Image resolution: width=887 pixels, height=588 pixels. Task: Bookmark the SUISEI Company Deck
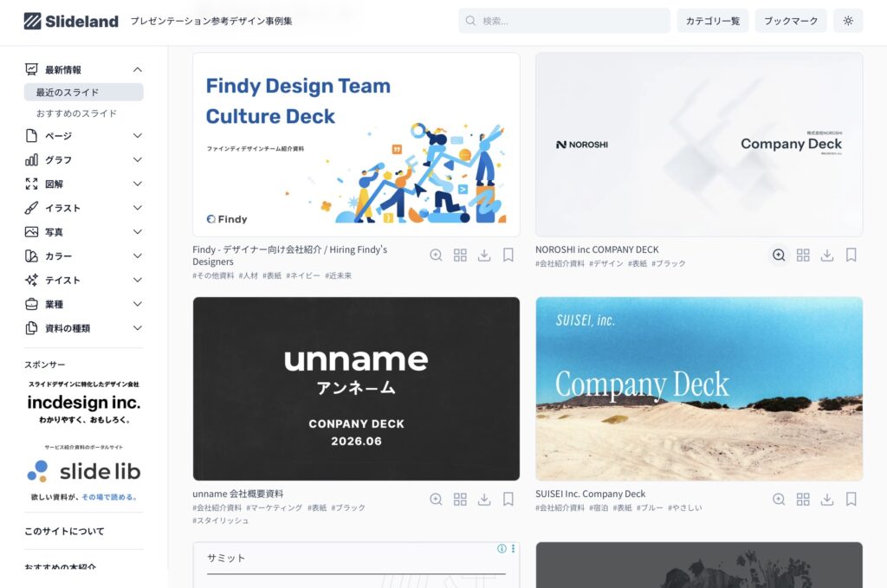[x=851, y=499]
